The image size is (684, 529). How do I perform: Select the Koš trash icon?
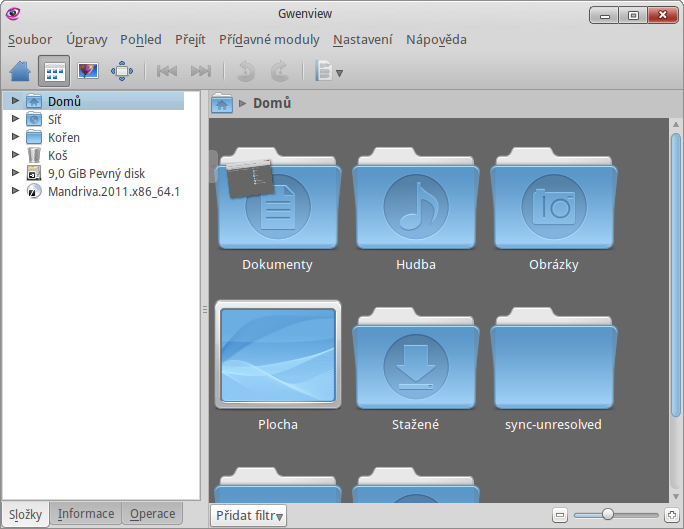[34, 155]
